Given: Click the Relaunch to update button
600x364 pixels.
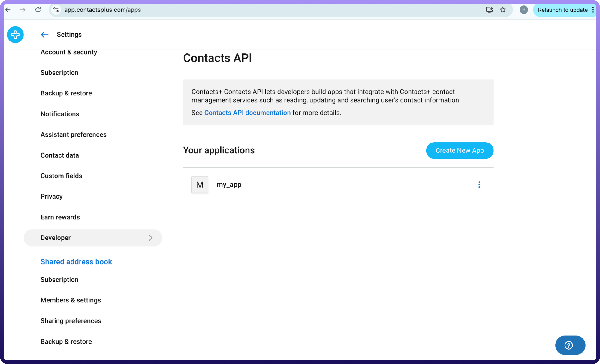Looking at the screenshot, I should (562, 10).
